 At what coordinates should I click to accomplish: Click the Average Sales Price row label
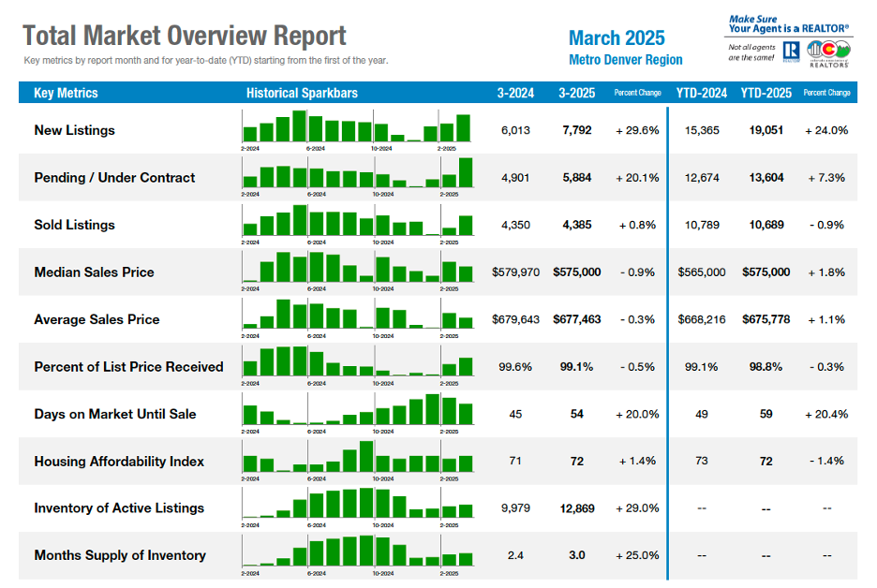(97, 319)
